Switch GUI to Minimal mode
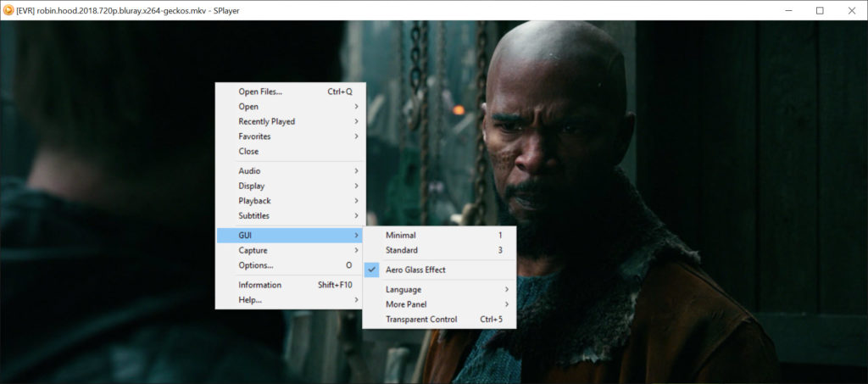Viewport: 868px width, 384px height. tap(440, 235)
